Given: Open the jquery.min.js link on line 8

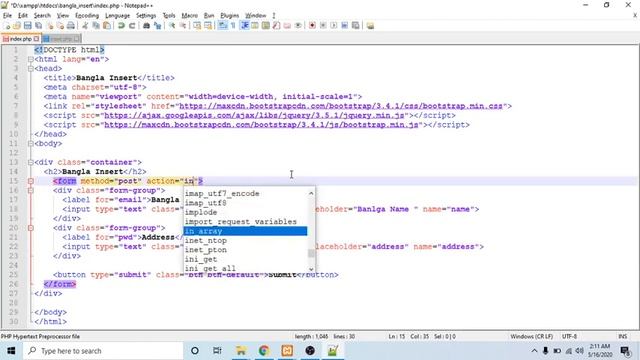Looking at the screenshot, I should [x=254, y=116].
